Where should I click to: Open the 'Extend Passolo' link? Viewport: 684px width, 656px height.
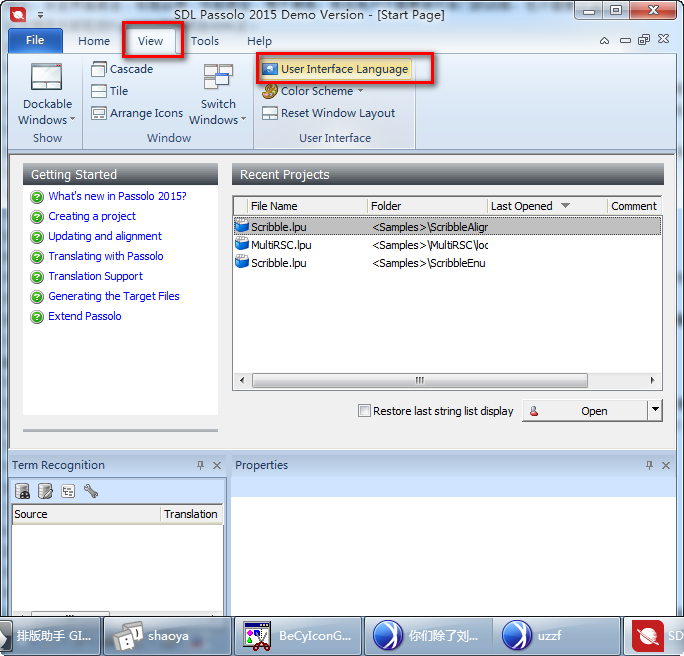(85, 316)
